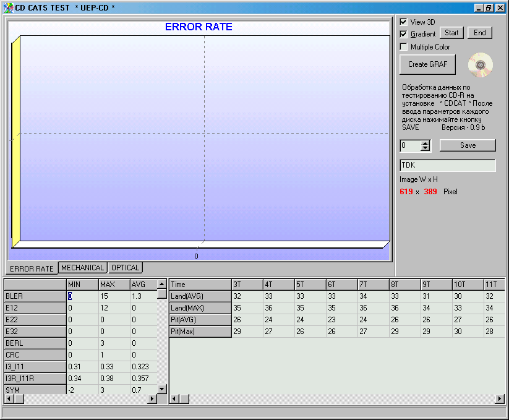Click right arrow of error table scrollbar
Image resolution: width=509 pixels, height=420 pixels.
coord(152,398)
